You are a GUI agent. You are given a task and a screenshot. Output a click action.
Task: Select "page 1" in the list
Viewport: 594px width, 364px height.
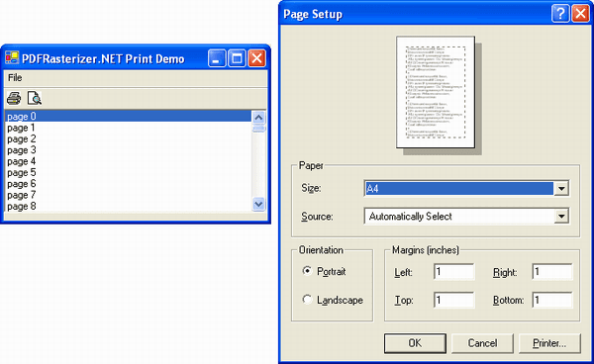[128, 128]
